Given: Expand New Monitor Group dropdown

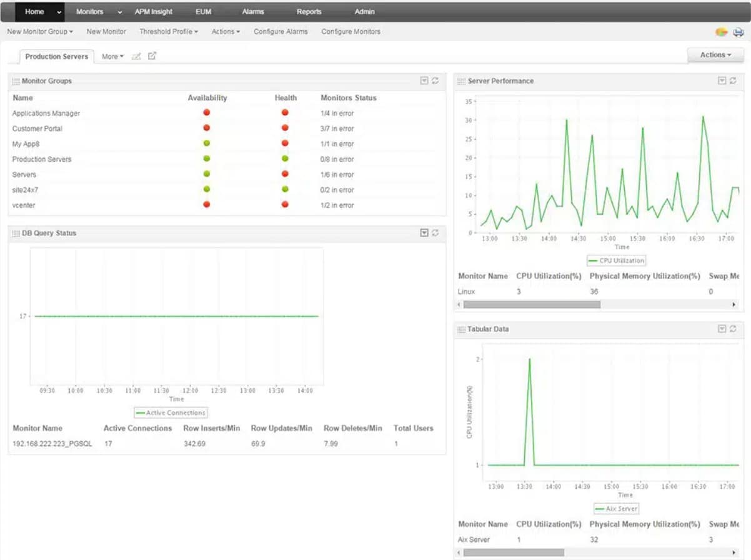Looking at the screenshot, I should pos(40,31).
